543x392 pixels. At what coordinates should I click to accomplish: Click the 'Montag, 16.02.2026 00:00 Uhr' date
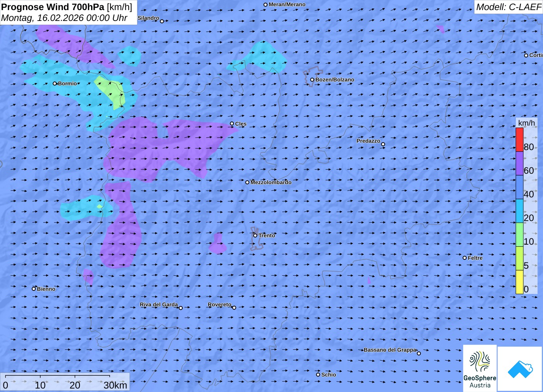click(x=64, y=18)
